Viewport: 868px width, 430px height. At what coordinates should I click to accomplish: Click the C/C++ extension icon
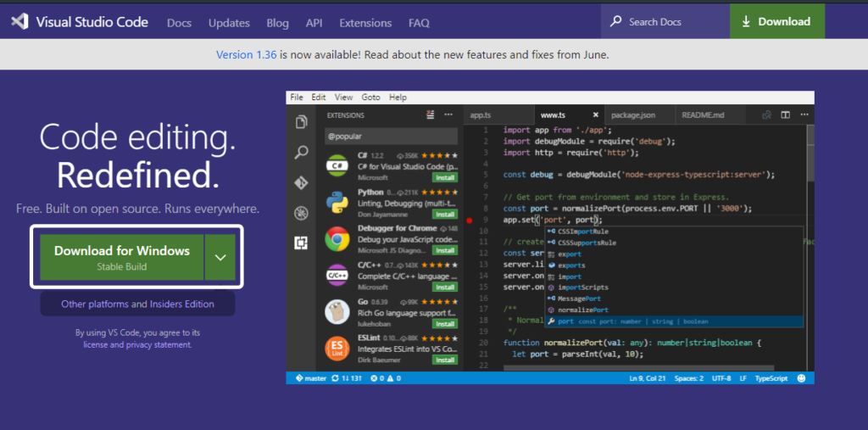pyautogui.click(x=337, y=275)
